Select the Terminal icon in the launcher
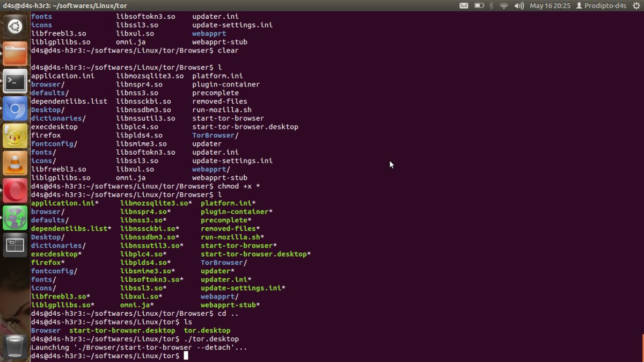The height and width of the screenshot is (362, 644). (15, 81)
